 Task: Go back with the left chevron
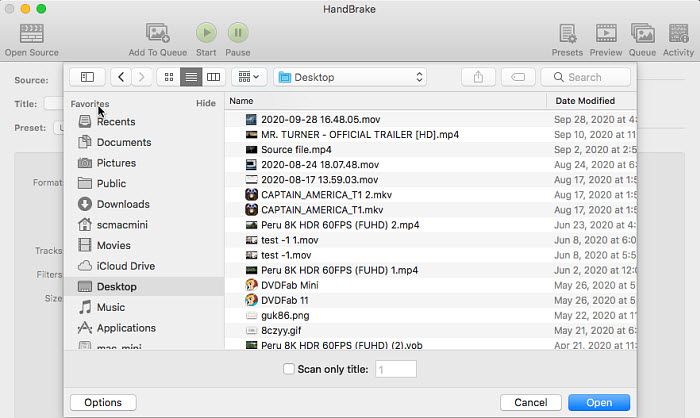tap(121, 77)
